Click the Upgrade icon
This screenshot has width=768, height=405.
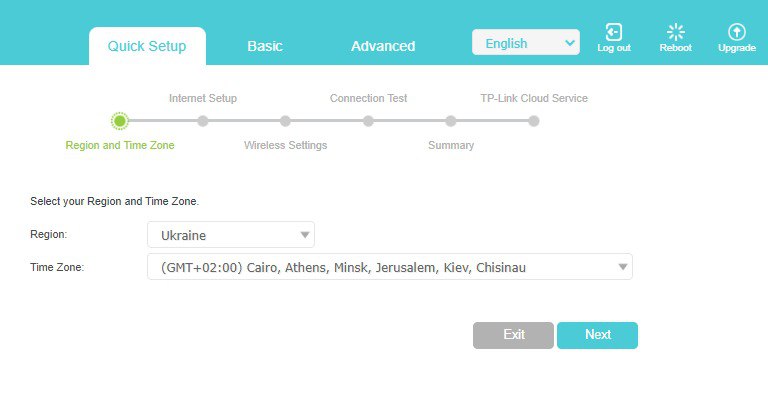click(736, 33)
